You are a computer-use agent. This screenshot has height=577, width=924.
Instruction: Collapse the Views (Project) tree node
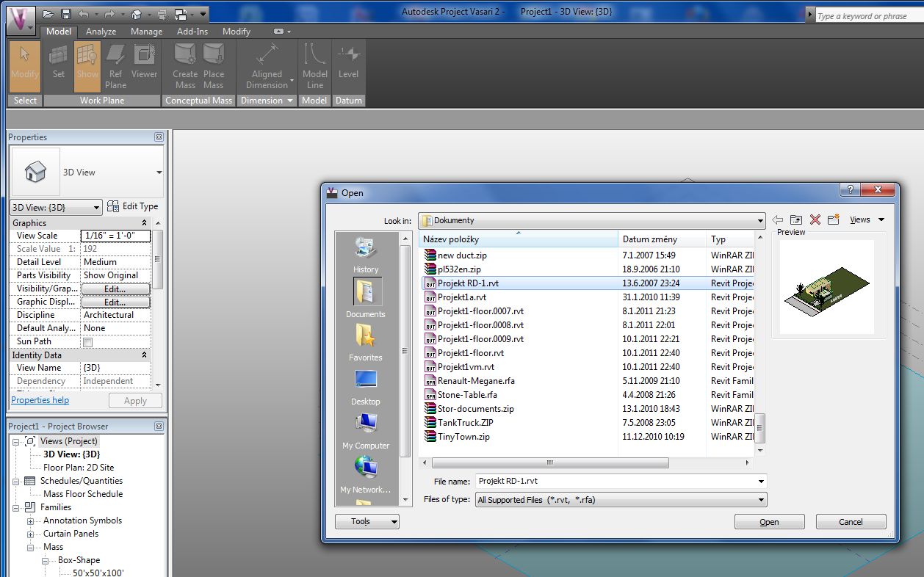(x=15, y=441)
